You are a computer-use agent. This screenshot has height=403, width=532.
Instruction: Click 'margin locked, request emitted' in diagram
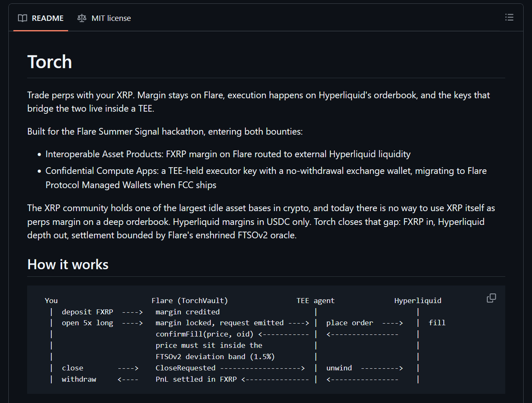[219, 323]
